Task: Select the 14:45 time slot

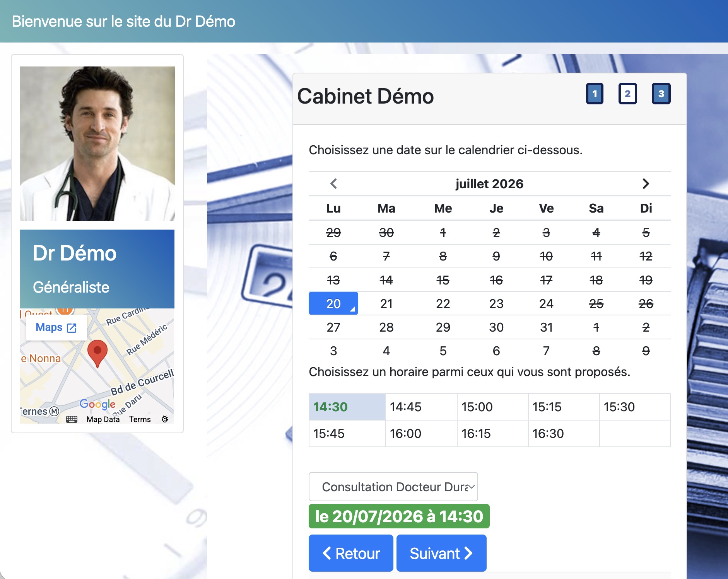Action: pos(421,407)
